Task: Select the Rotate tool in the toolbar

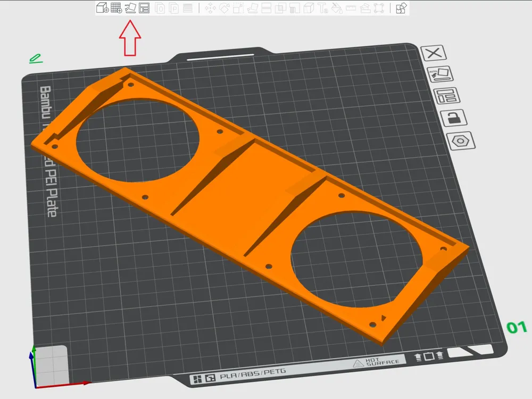Action: (225, 8)
